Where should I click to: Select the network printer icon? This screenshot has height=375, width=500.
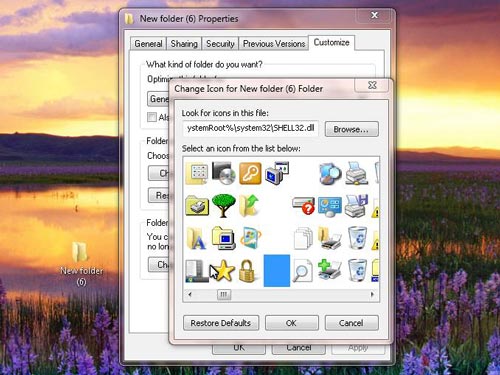(357, 173)
